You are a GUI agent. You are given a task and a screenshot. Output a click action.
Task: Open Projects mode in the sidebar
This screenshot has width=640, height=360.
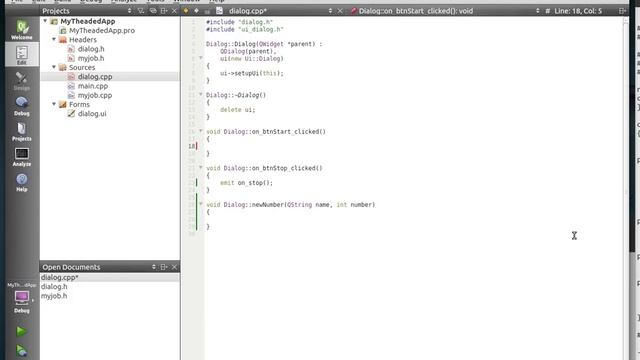(x=22, y=131)
